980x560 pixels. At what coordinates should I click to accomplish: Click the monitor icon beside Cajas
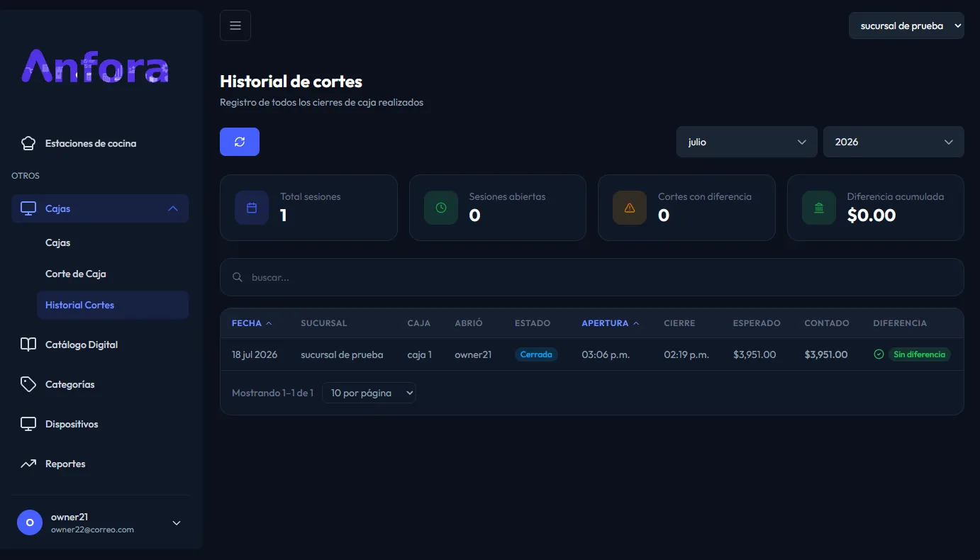coord(28,208)
